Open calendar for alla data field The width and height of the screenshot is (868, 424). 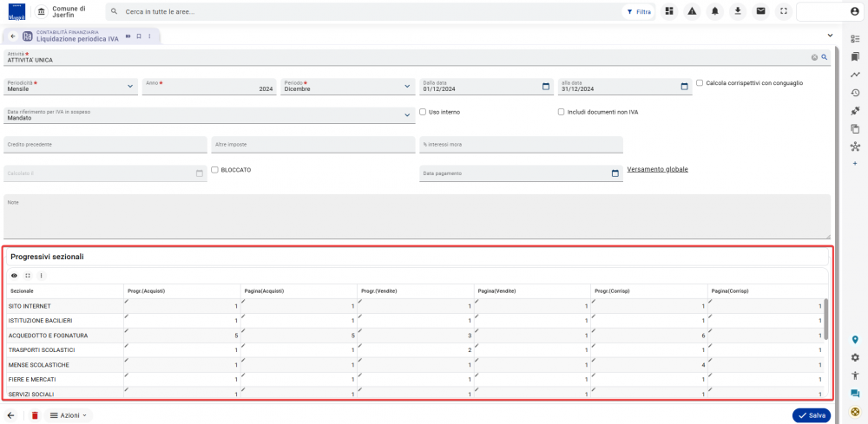[x=684, y=86]
